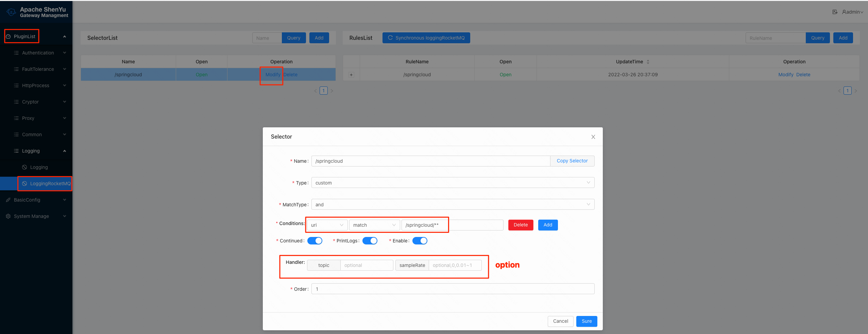Click the System Manage gear icon
Viewport: 868px width, 334px height.
tap(8, 216)
